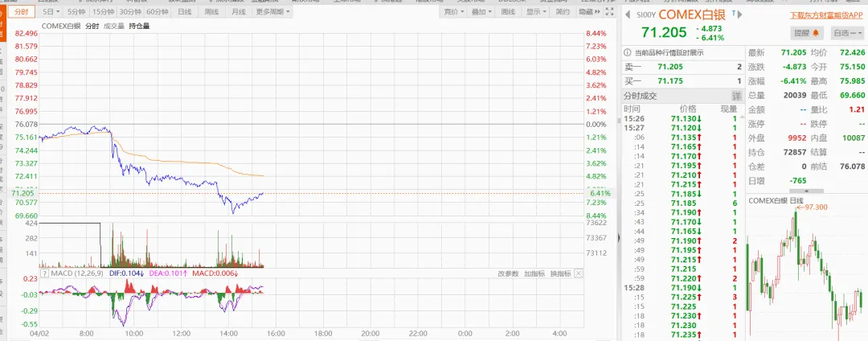868x341 pixels.
Task: Click the 买一 bid price 71.175
Action: click(669, 80)
